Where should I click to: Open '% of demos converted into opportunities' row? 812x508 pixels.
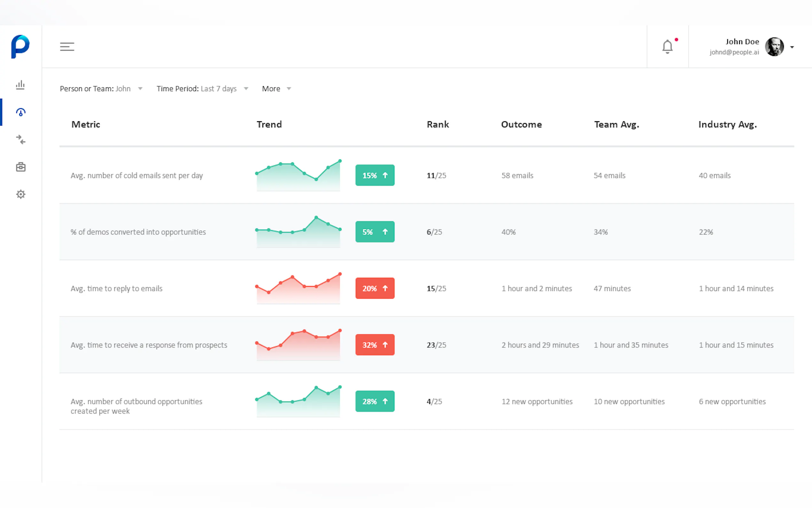138,232
